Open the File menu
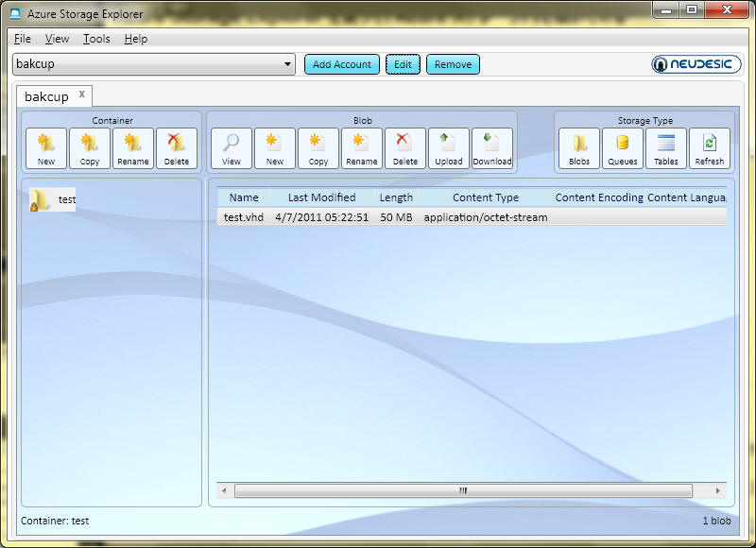 click(23, 39)
